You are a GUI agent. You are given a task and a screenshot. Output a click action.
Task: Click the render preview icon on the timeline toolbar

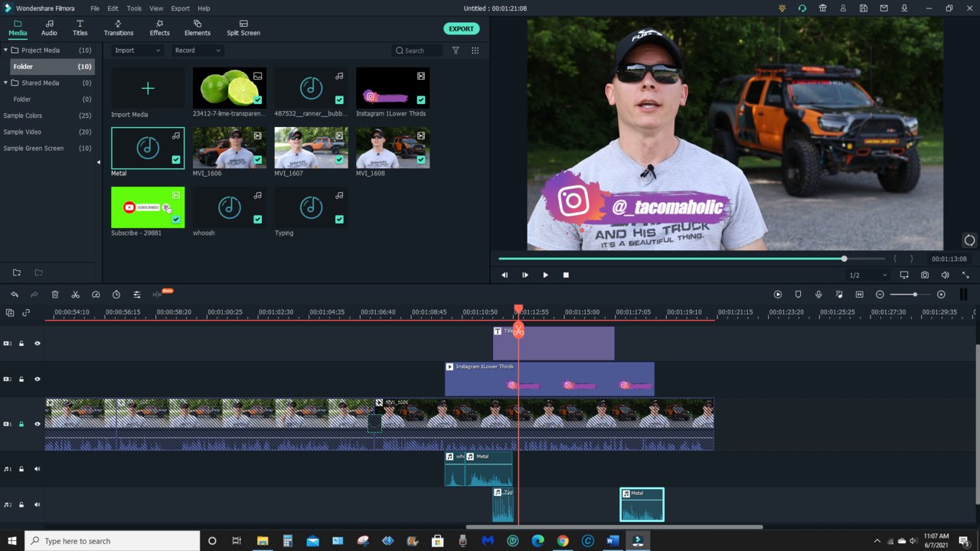click(778, 295)
